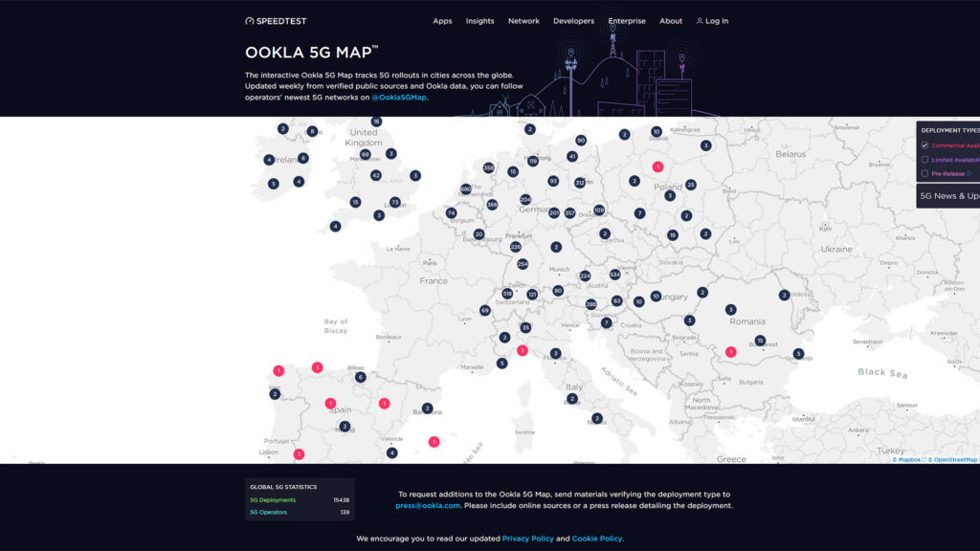The width and height of the screenshot is (980, 551).
Task: Click the 201 cluster marker in central Germany
Action: point(554,213)
